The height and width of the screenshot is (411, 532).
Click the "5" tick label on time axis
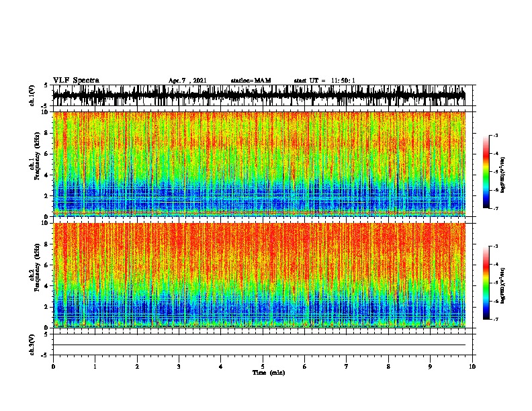point(263,367)
